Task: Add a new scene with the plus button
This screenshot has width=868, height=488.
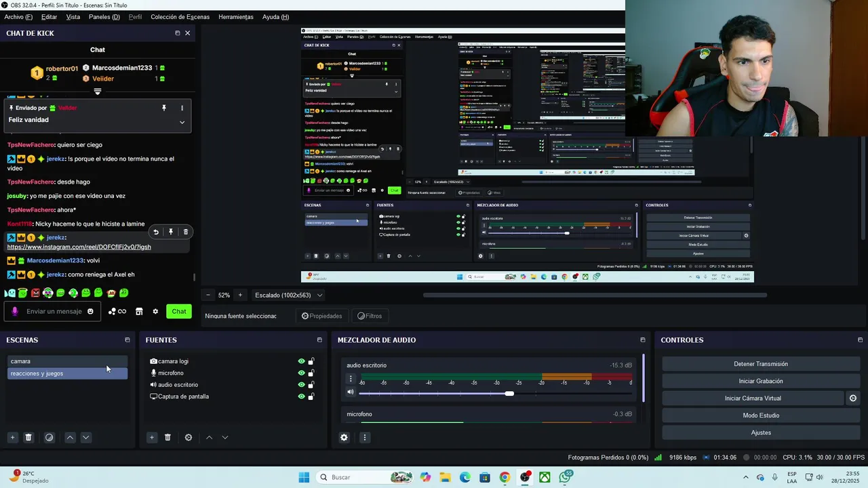Action: click(12, 438)
